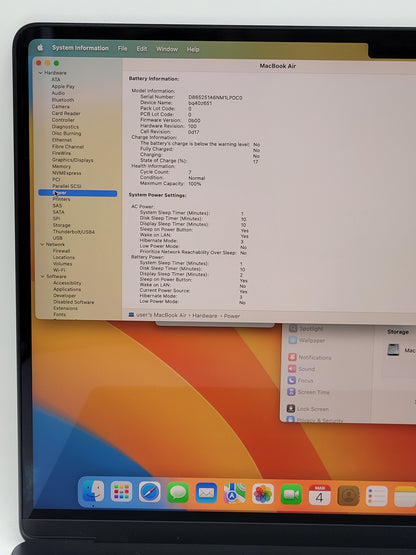
Task: Open Contacts from the Dock
Action: pos(348,496)
